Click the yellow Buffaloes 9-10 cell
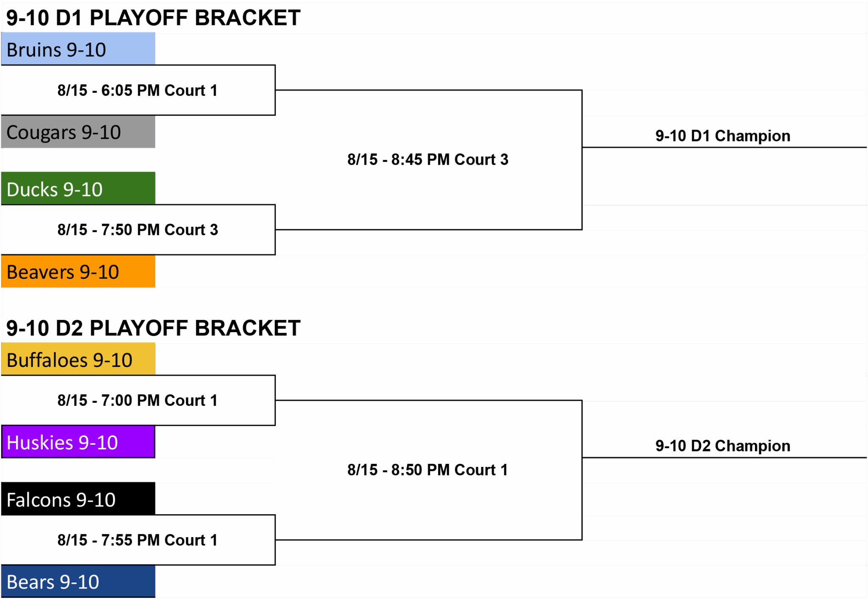 pos(78,359)
